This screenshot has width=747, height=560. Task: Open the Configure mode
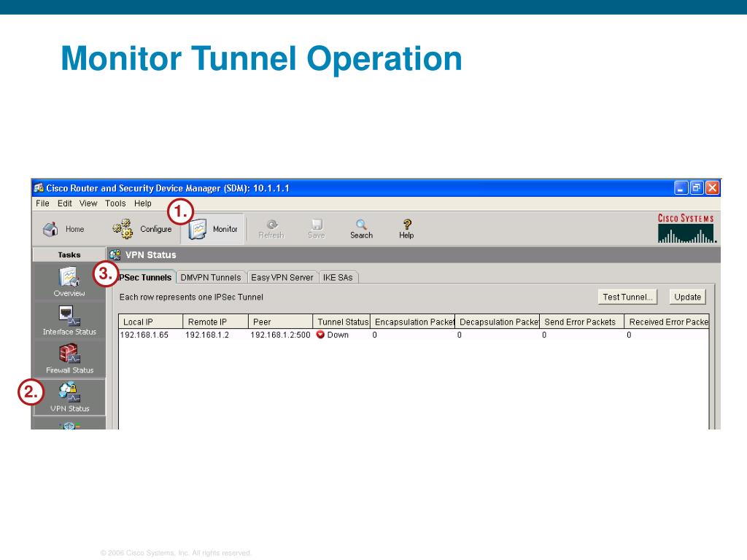pos(142,229)
